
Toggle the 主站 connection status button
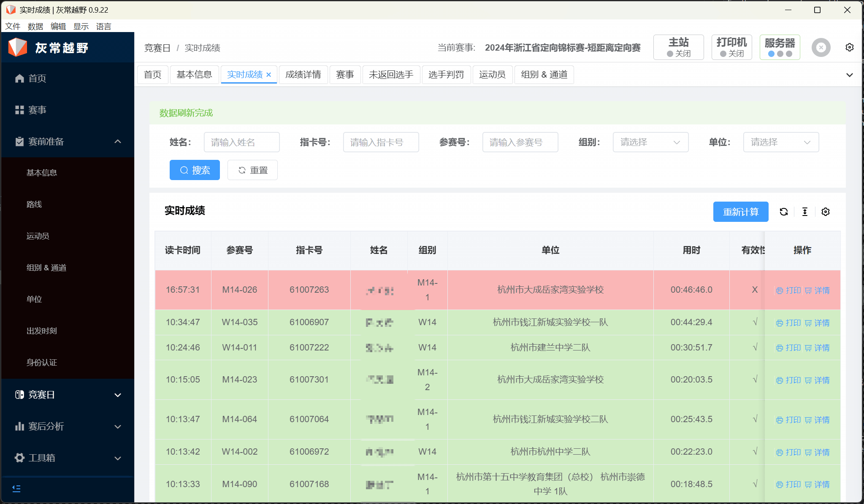pos(679,47)
